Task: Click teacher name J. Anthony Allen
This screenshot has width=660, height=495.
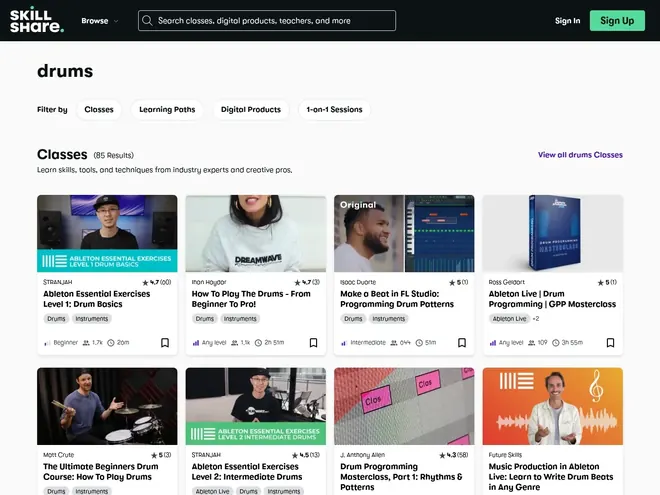Action: tap(362, 455)
